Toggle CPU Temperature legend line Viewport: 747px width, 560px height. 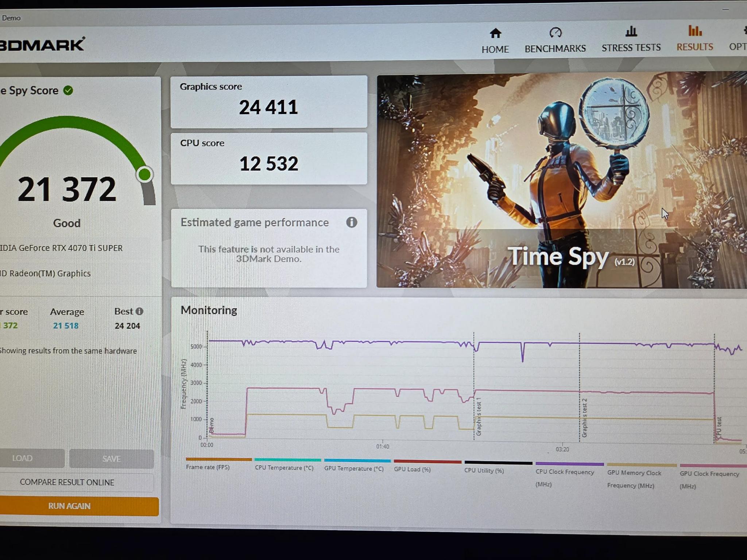287,460
